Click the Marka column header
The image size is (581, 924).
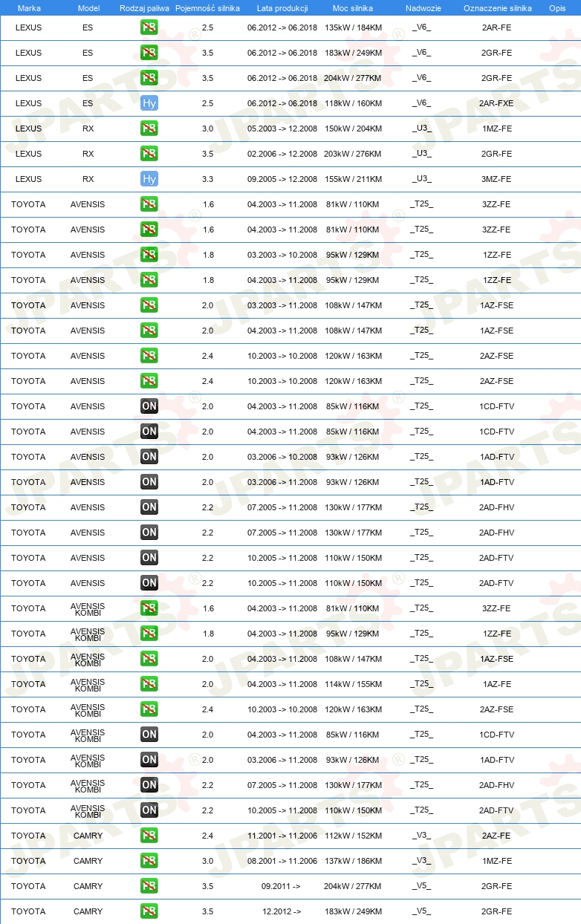tap(29, 8)
